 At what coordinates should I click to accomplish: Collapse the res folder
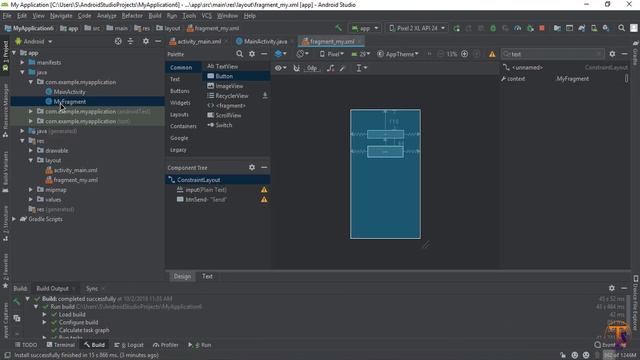point(22,141)
